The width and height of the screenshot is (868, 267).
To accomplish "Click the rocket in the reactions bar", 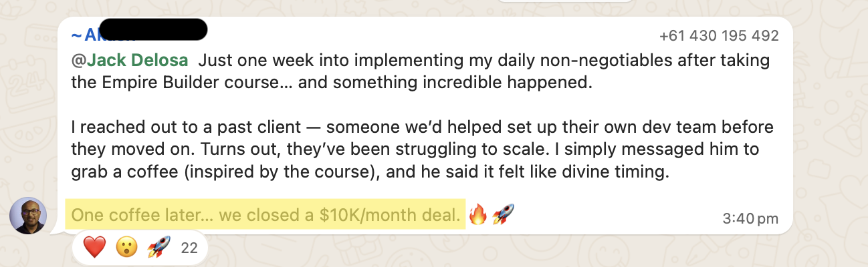I will (158, 248).
